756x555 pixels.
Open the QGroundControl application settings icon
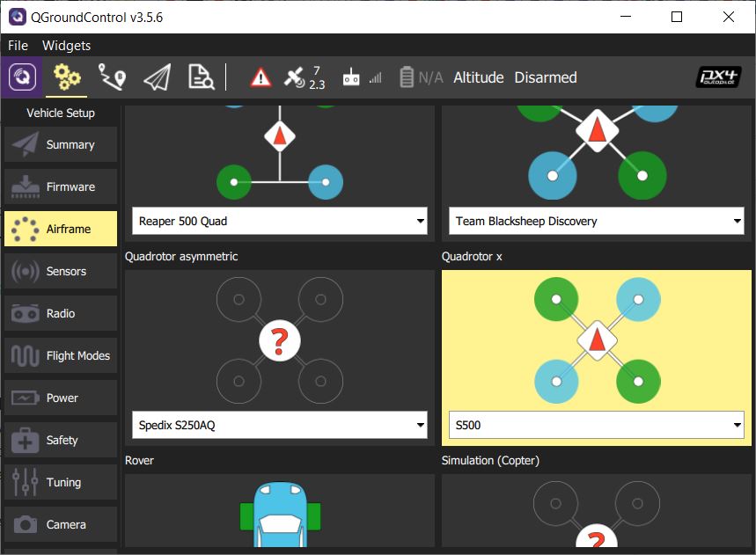point(22,77)
